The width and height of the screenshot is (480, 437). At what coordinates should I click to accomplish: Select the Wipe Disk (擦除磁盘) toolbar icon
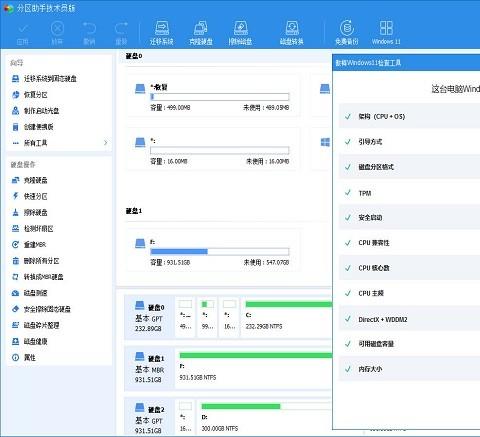click(x=240, y=33)
